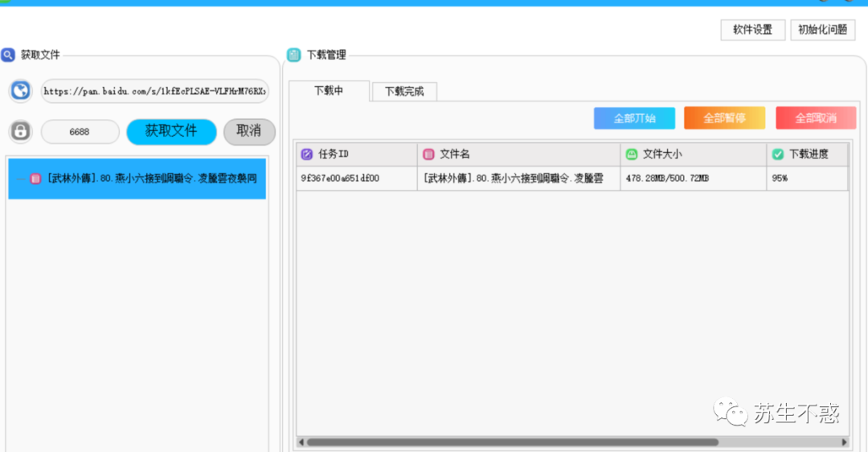Select task ID cell 9f367e00a651df00
This screenshot has height=452, width=868.
(x=357, y=179)
